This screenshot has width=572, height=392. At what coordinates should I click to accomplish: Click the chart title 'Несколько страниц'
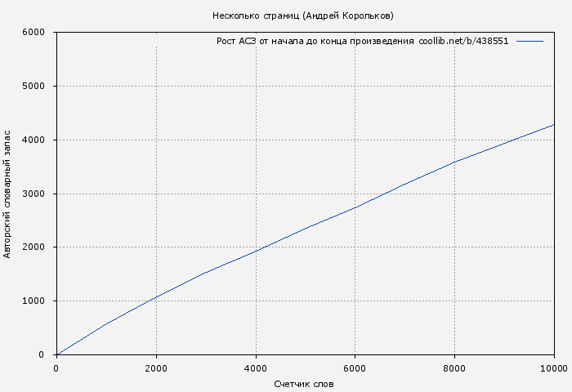point(302,16)
